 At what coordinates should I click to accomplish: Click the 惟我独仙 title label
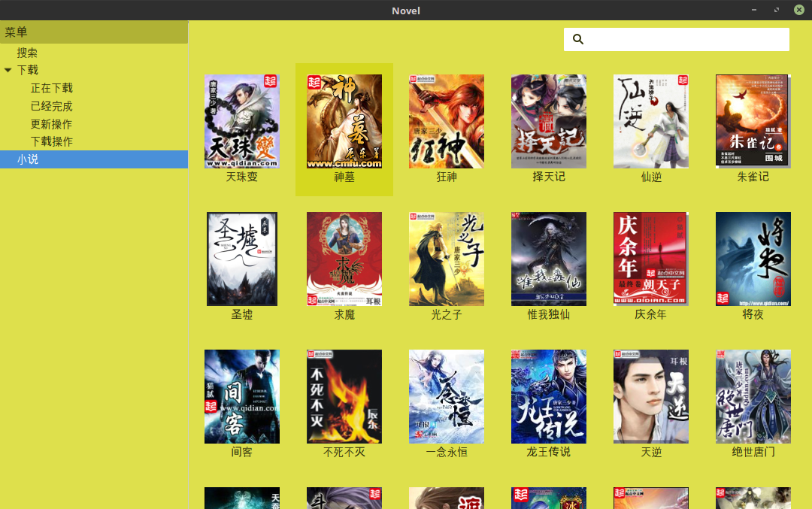point(549,315)
